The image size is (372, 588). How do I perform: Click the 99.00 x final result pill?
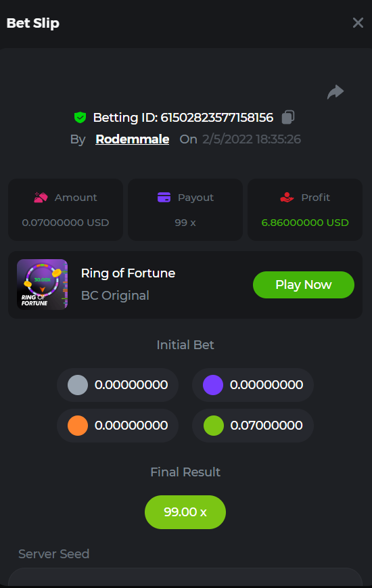(185, 512)
